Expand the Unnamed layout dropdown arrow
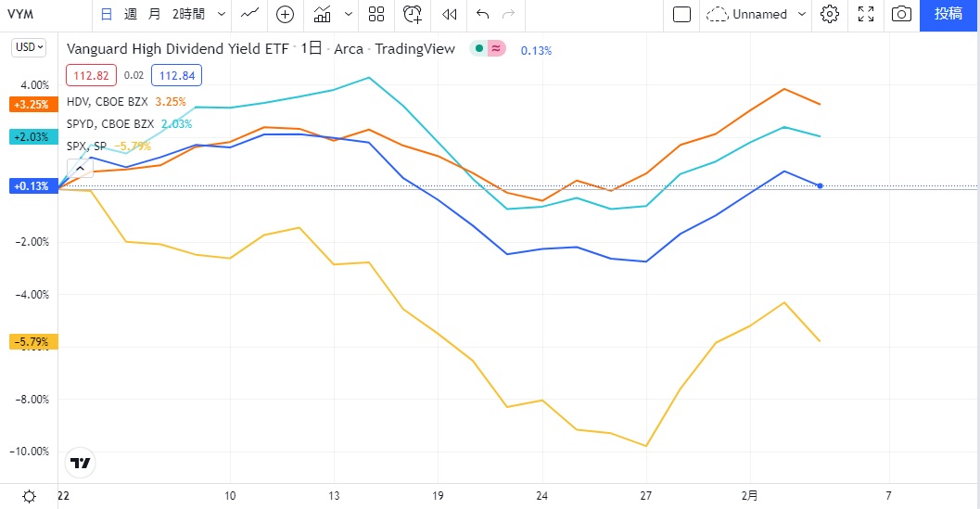The image size is (980, 509). click(802, 15)
